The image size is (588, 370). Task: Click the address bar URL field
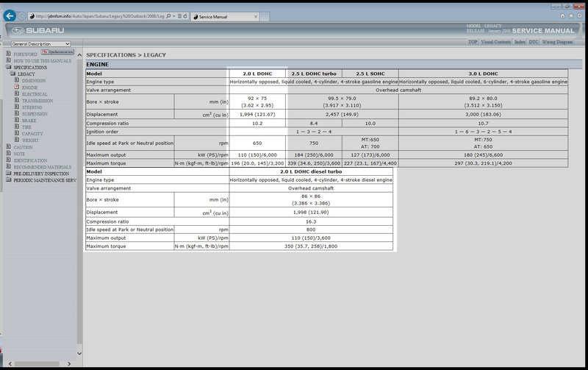click(x=100, y=16)
